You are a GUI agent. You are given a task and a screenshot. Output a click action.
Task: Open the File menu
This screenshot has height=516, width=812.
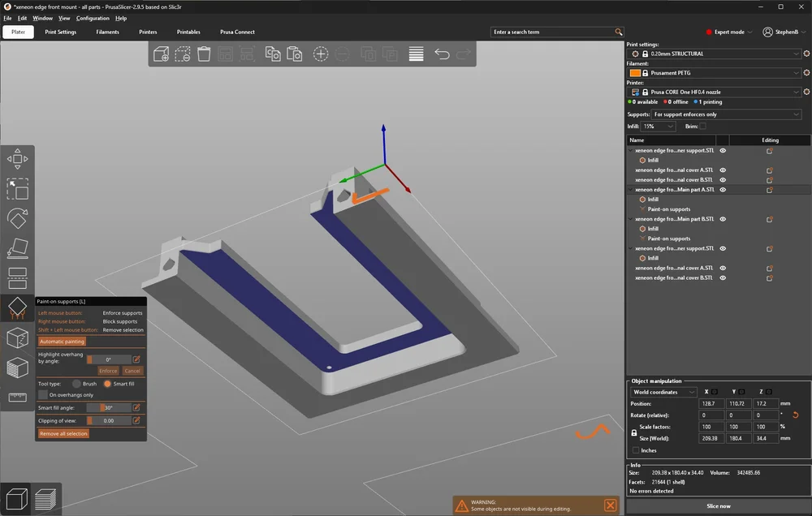8,18
